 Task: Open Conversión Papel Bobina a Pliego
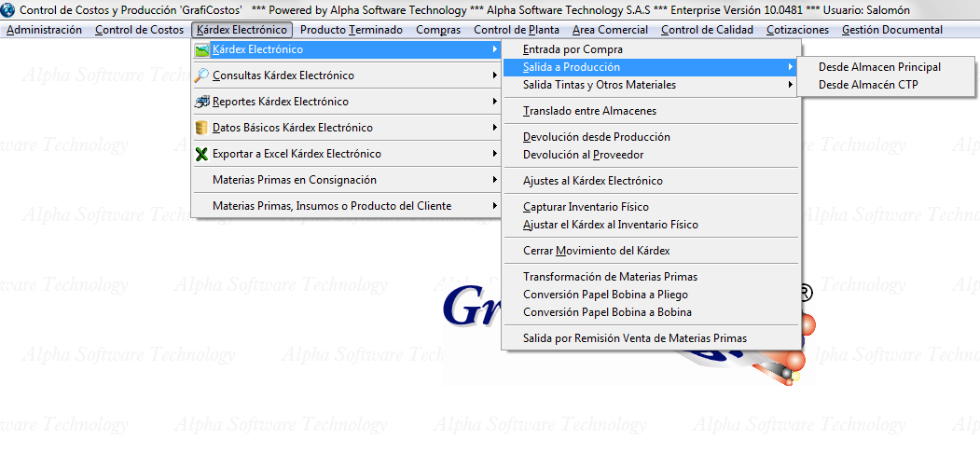coord(607,295)
